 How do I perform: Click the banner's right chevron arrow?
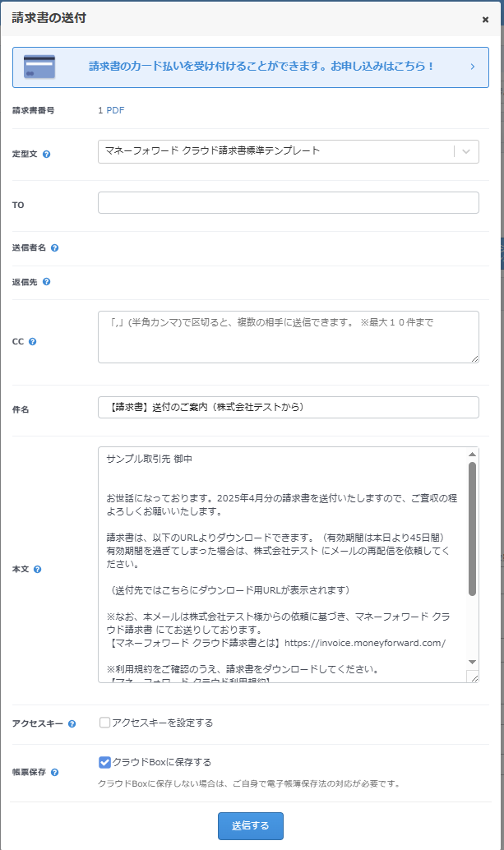(473, 67)
